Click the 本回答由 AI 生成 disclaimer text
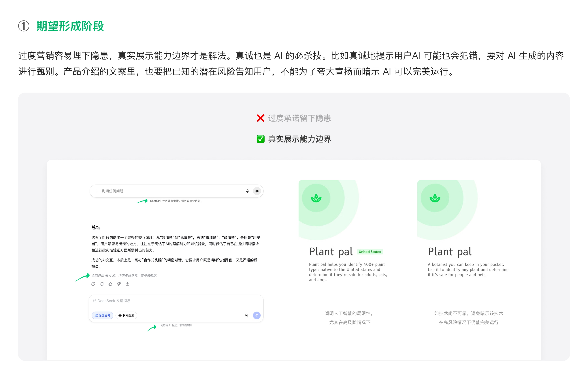The image size is (588, 379). (125, 276)
